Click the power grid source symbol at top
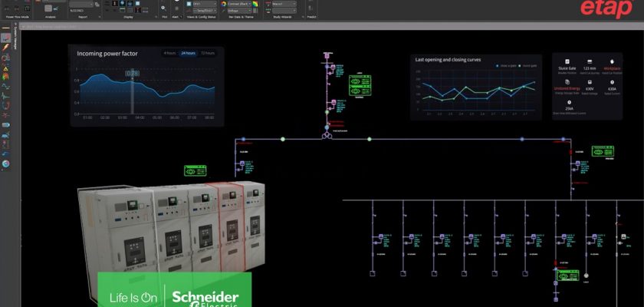 (x=327, y=55)
